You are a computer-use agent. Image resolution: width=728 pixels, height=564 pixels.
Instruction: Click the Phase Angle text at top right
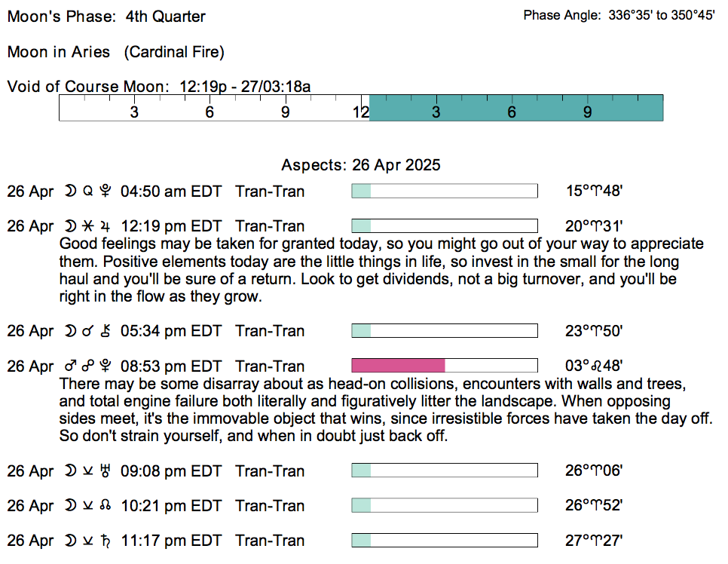[619, 15]
